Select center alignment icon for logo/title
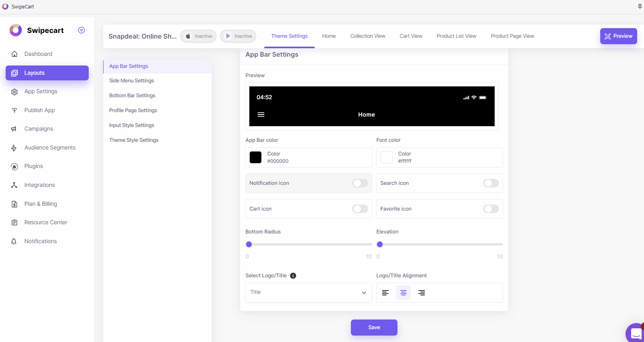This screenshot has height=342, width=644. click(404, 293)
